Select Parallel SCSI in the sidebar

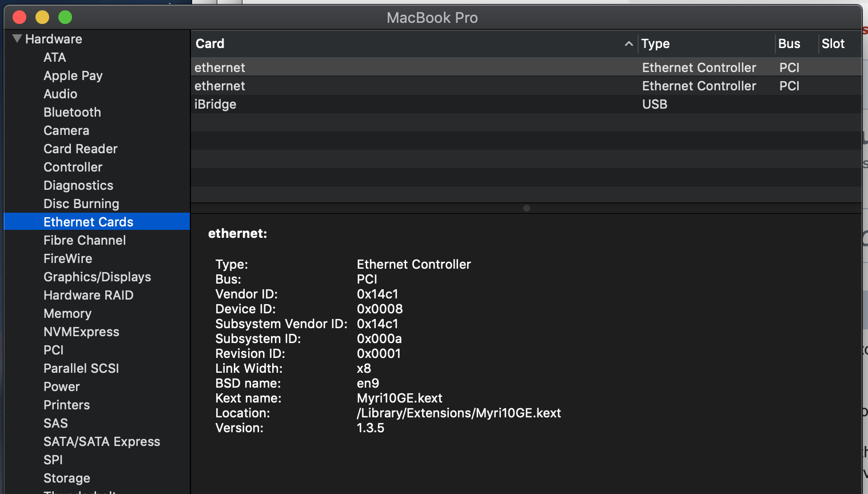point(81,368)
